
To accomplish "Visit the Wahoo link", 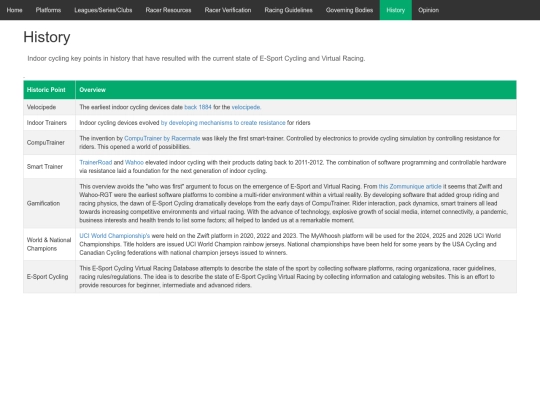I will click(134, 163).
